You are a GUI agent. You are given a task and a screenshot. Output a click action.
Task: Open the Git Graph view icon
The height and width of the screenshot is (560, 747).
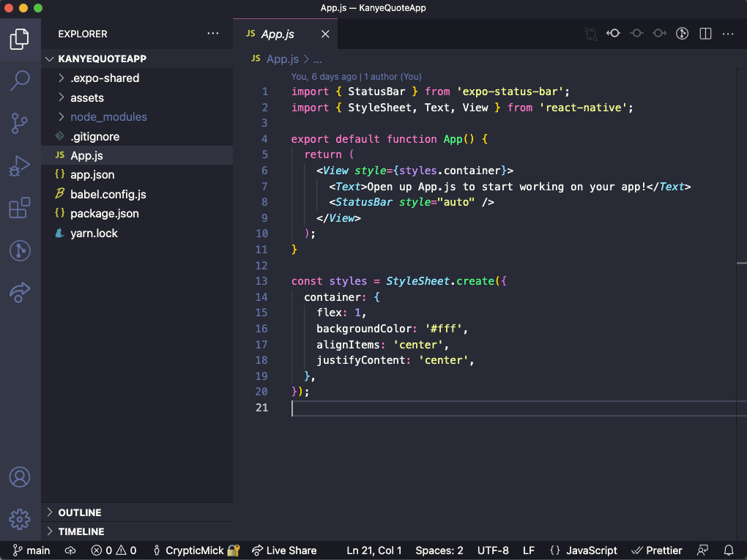[20, 250]
